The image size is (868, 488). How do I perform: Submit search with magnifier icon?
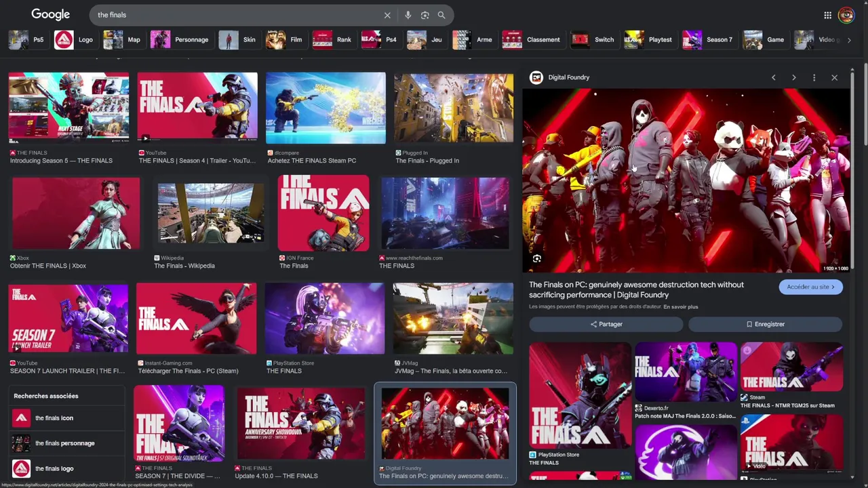441,15
